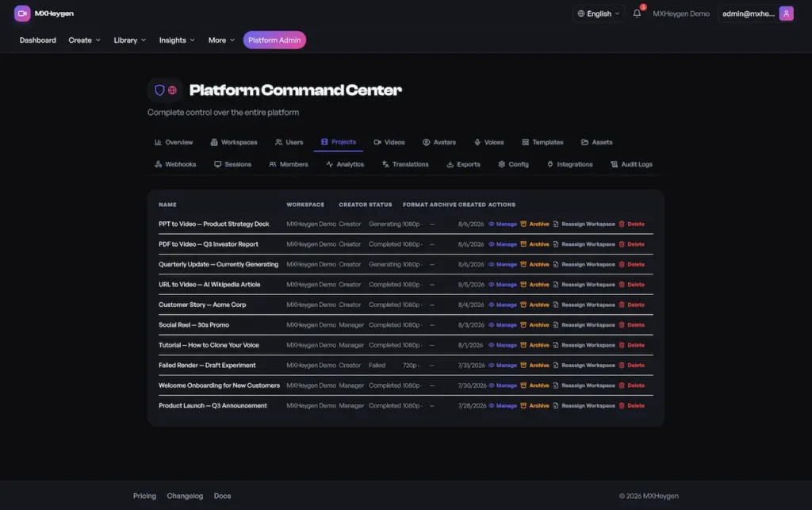Image resolution: width=812 pixels, height=510 pixels.
Task: Click Archive box icon for PDF to Video row
Action: (523, 244)
